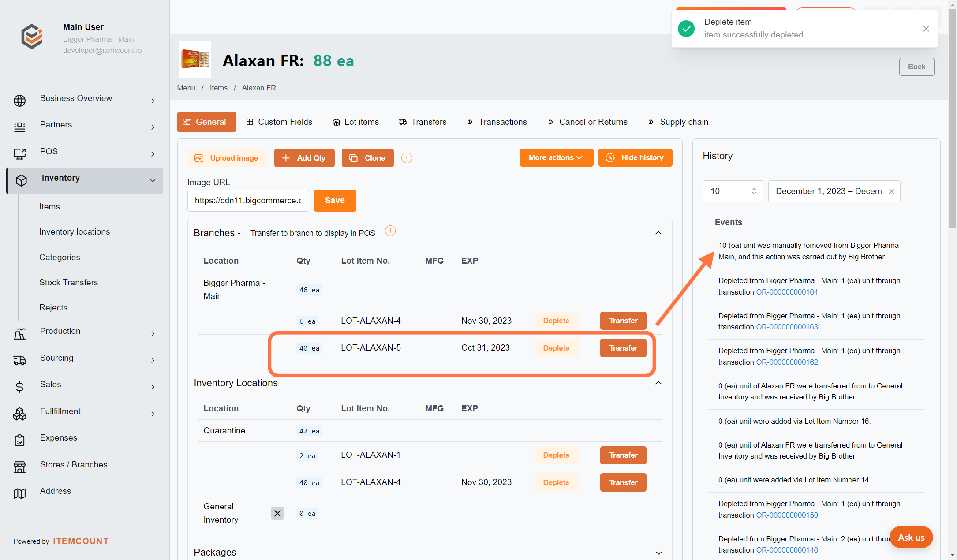The height and width of the screenshot is (560, 957).
Task: Transfer the Quarantine 40 ea LOT-ALAXAN-4 row
Action: point(623,482)
